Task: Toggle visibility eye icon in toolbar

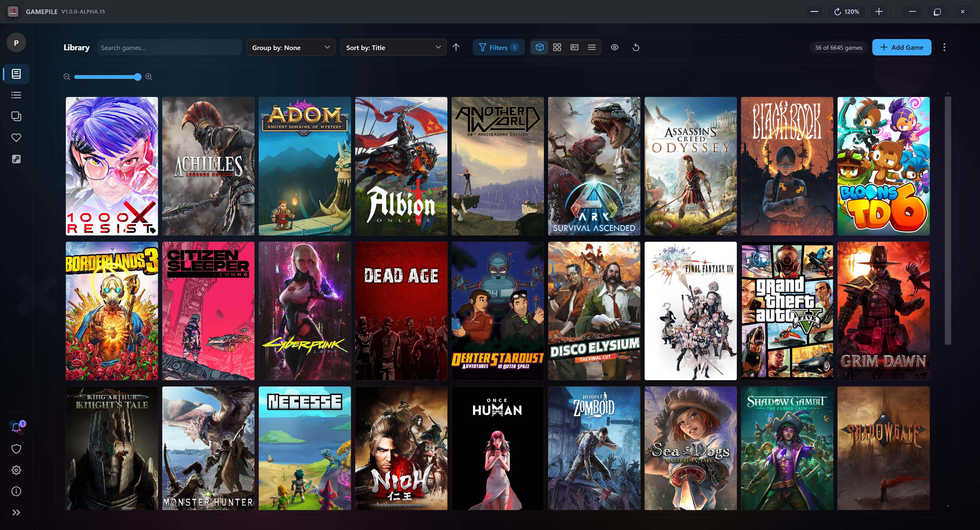Action: (x=615, y=47)
